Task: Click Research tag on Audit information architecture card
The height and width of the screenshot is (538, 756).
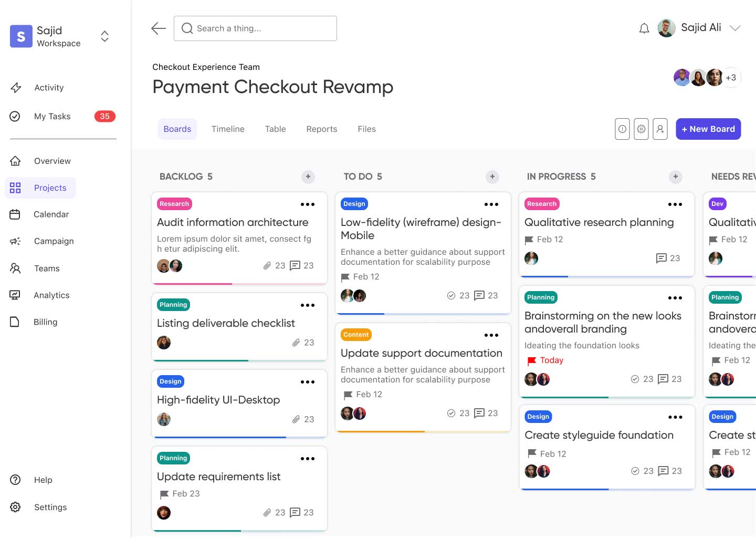Action: pos(174,204)
